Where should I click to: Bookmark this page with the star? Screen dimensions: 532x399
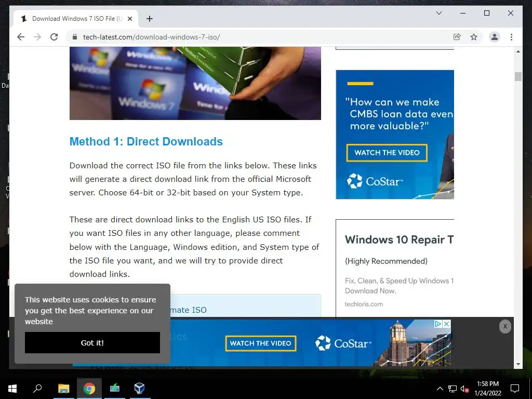click(x=474, y=37)
